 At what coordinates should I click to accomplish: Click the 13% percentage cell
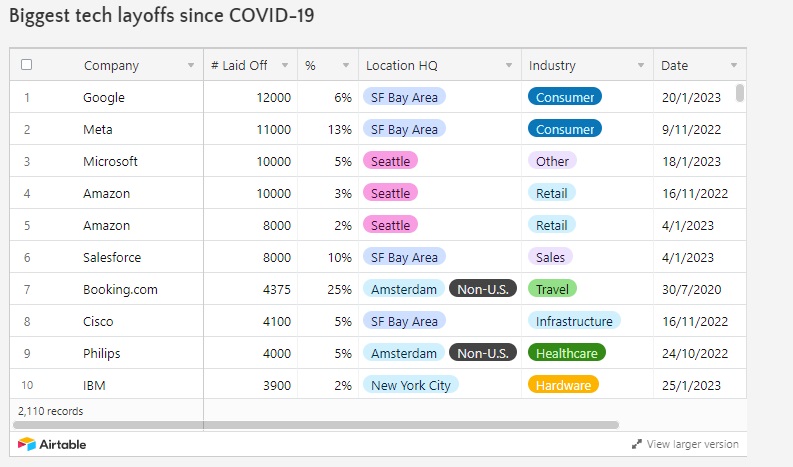[x=339, y=129]
